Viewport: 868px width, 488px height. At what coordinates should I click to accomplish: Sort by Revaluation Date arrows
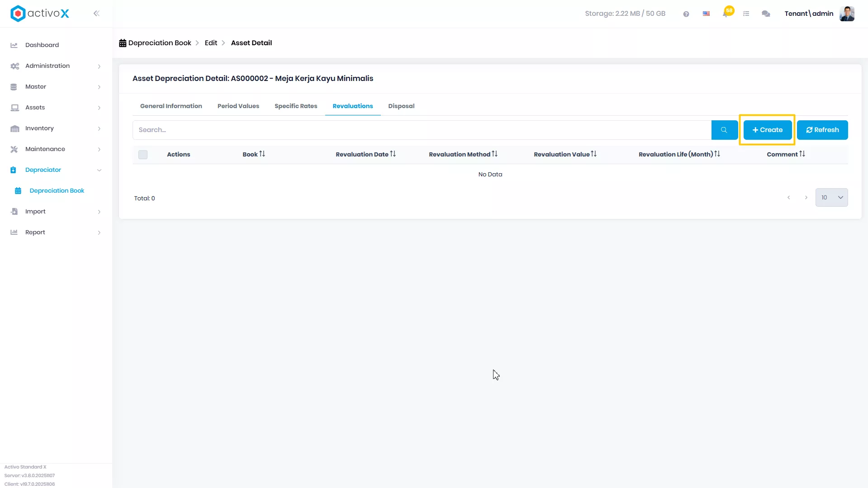(x=393, y=154)
